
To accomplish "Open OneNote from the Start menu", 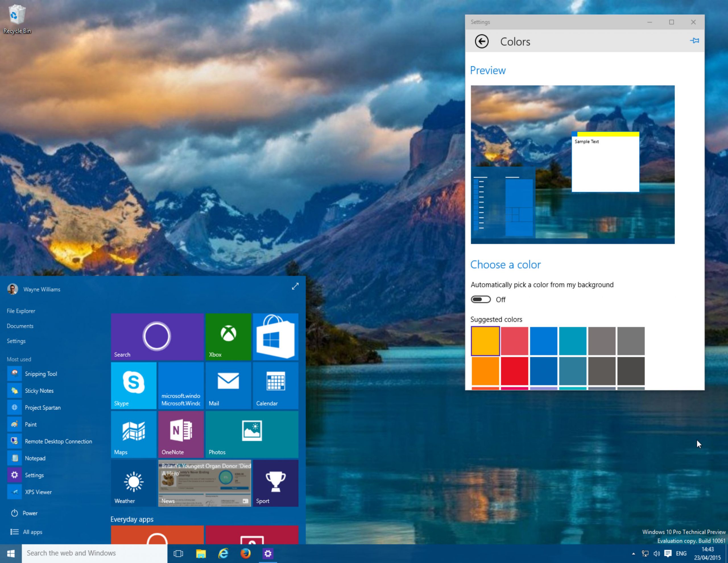I will coord(180,433).
